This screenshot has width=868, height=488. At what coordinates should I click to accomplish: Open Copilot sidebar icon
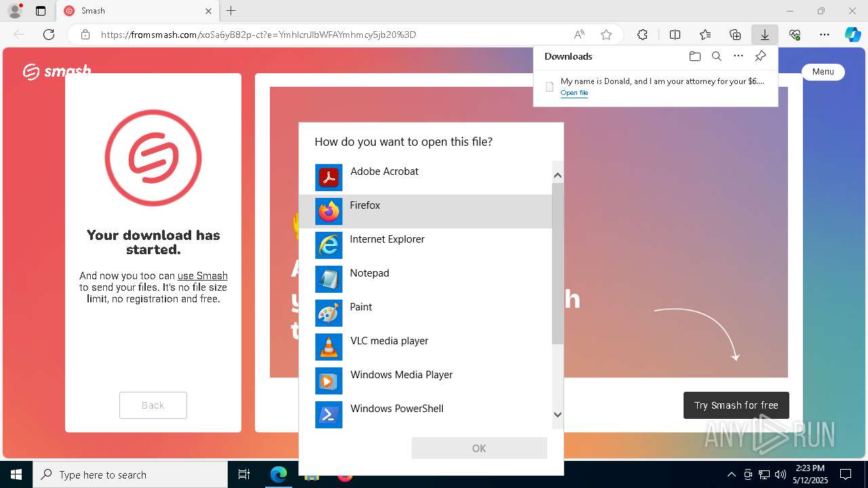[x=852, y=35]
